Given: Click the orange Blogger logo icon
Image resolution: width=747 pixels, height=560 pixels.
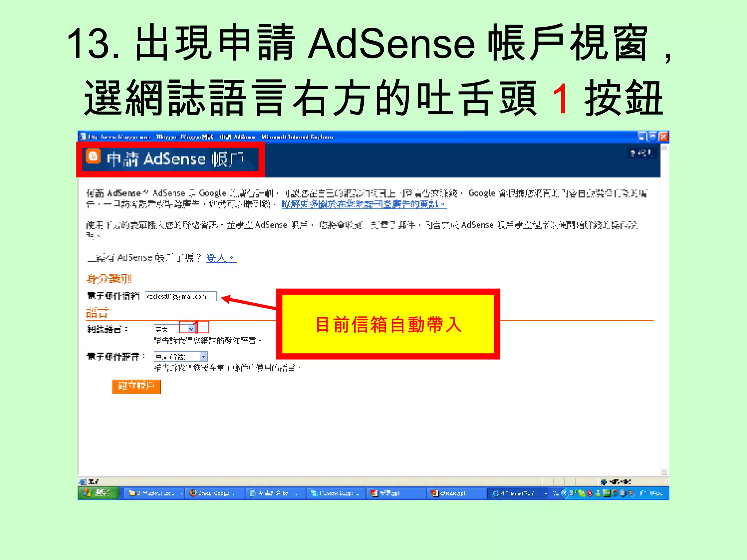Looking at the screenshot, I should [x=93, y=156].
